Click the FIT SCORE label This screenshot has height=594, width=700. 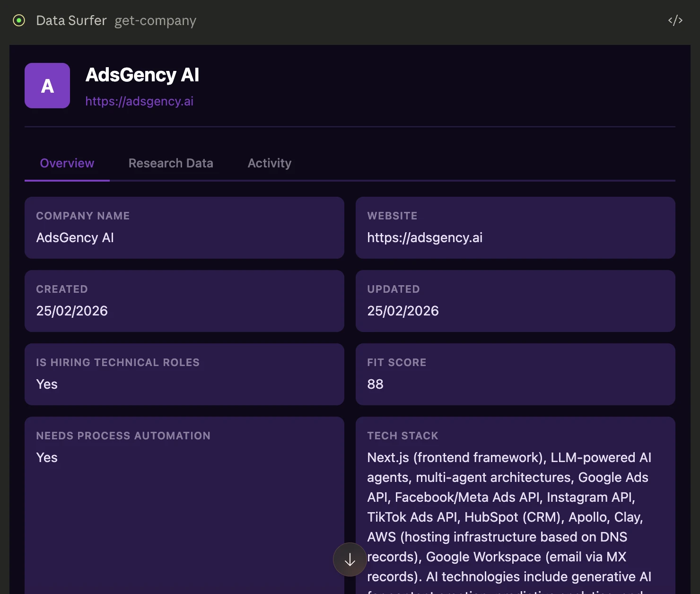[x=397, y=362]
